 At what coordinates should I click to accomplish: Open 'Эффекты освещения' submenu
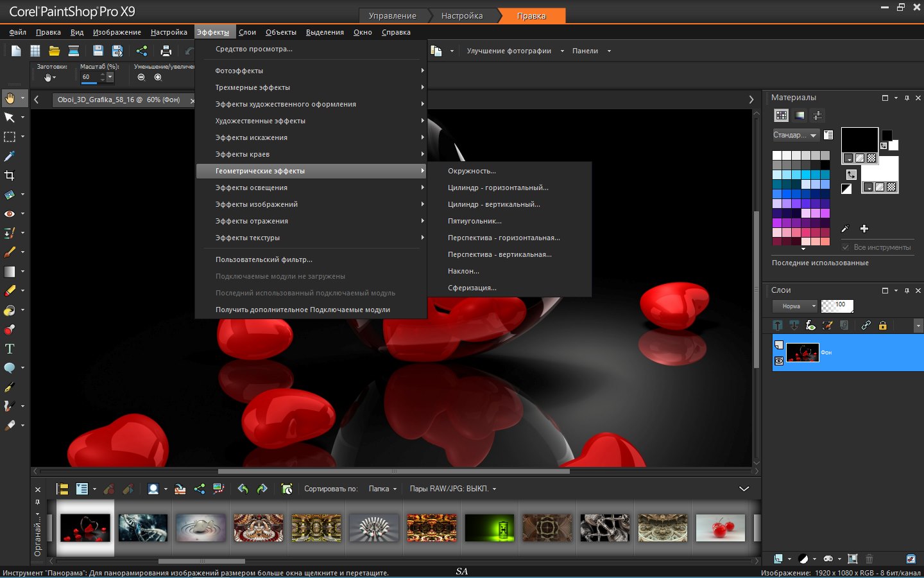(x=311, y=188)
